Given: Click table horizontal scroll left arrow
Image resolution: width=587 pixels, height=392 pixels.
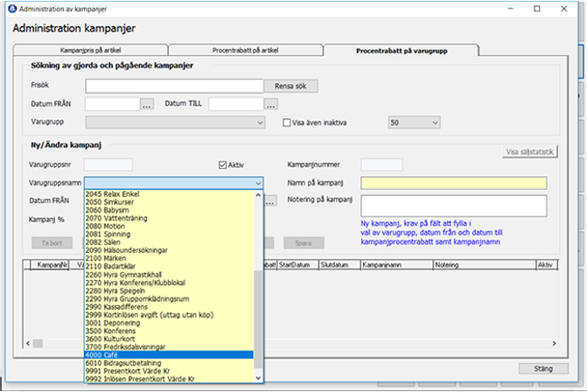Looking at the screenshot, I should (28, 343).
